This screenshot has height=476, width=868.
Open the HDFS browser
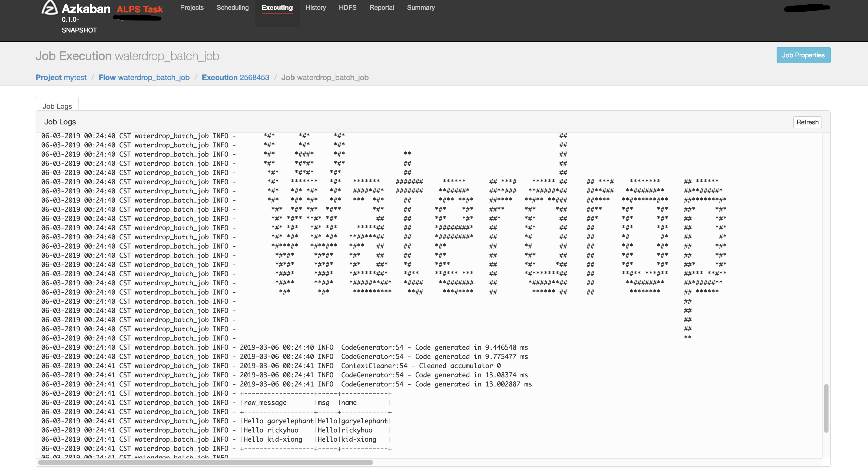tap(347, 7)
